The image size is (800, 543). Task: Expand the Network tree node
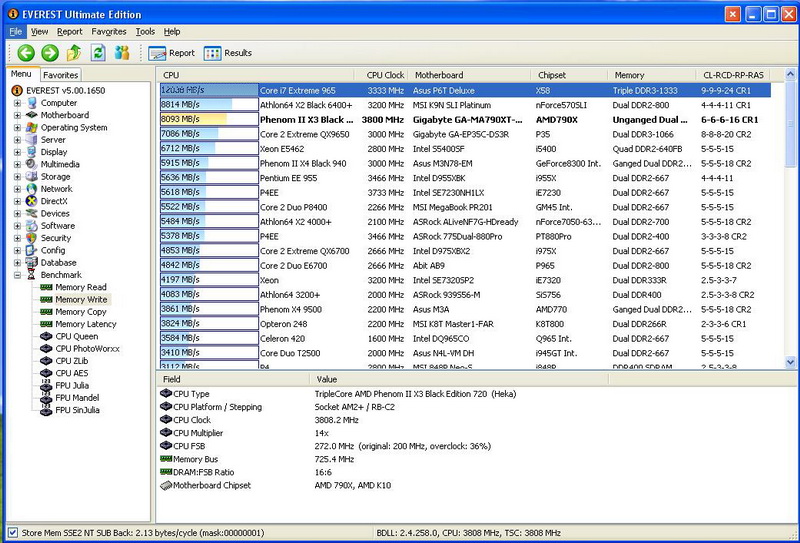(17, 189)
